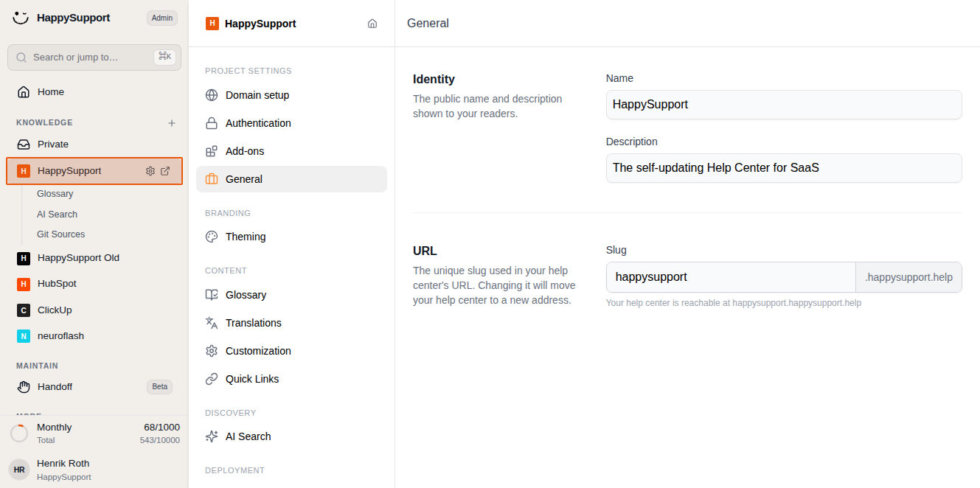Click the 'Your help center is reachable' hint
This screenshot has height=488, width=980.
pyautogui.click(x=734, y=303)
